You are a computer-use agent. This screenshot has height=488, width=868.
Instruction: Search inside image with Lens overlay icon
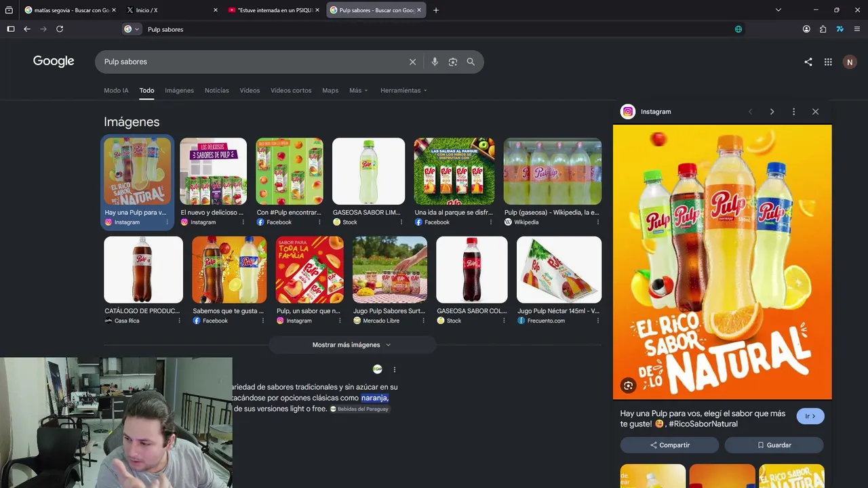coord(628,386)
